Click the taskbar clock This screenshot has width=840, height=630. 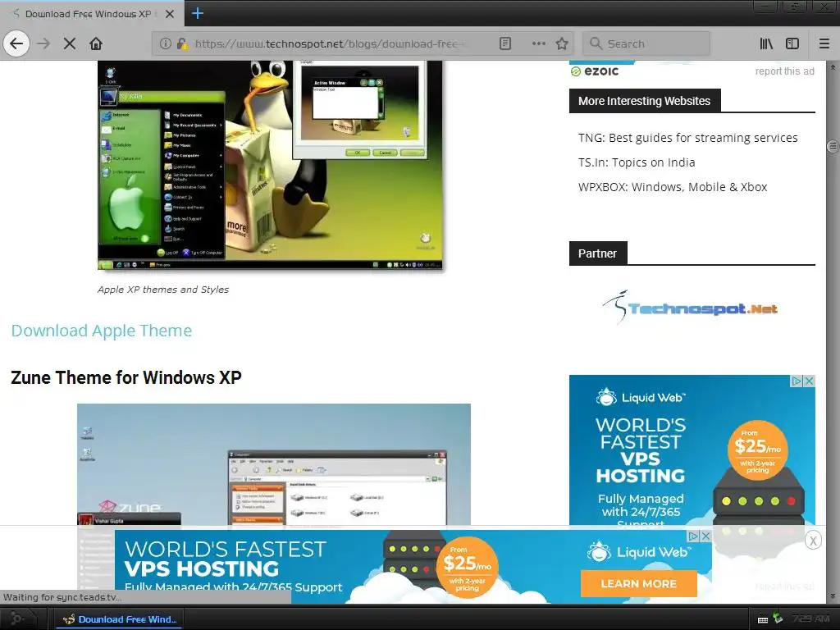(x=811, y=619)
